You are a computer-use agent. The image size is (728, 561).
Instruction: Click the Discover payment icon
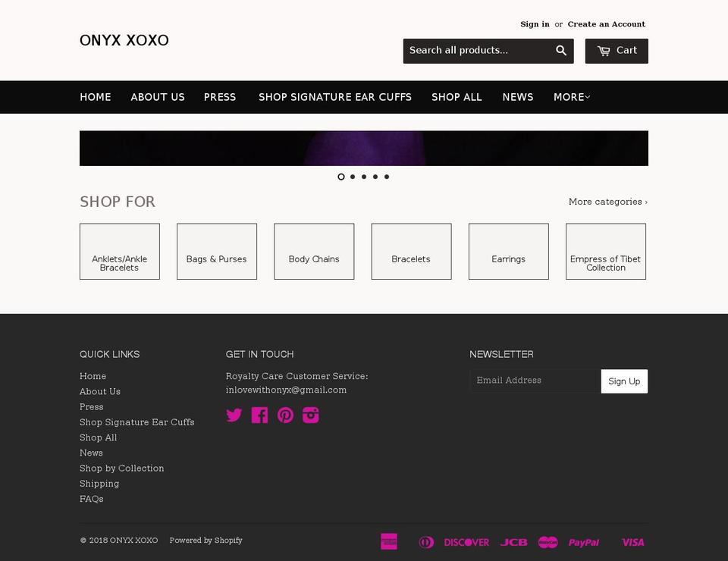(466, 542)
